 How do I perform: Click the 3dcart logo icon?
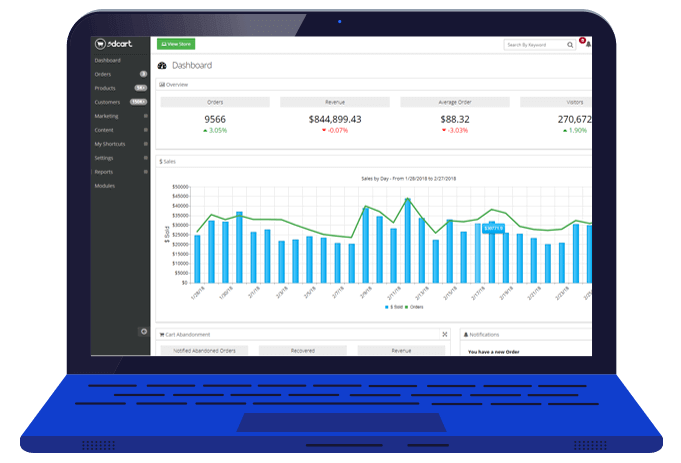pyautogui.click(x=101, y=44)
